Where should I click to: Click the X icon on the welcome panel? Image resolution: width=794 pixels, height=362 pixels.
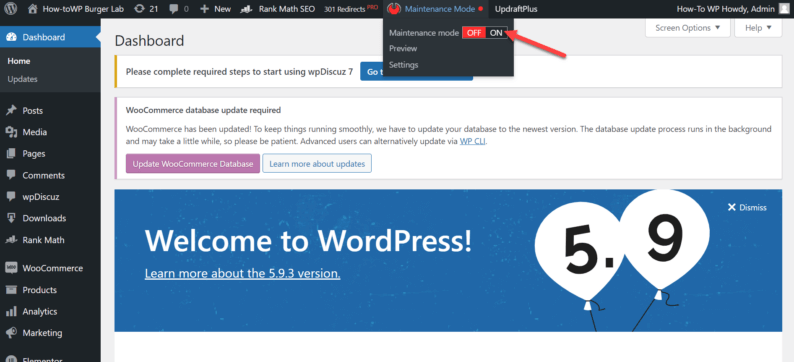pos(731,207)
